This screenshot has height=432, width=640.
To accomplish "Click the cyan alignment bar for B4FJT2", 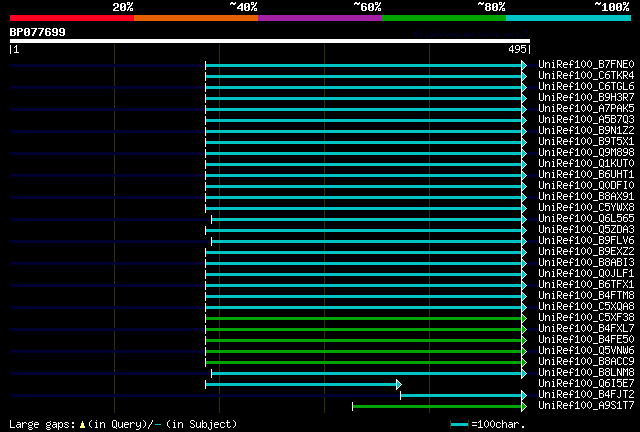I will (x=461, y=396).
